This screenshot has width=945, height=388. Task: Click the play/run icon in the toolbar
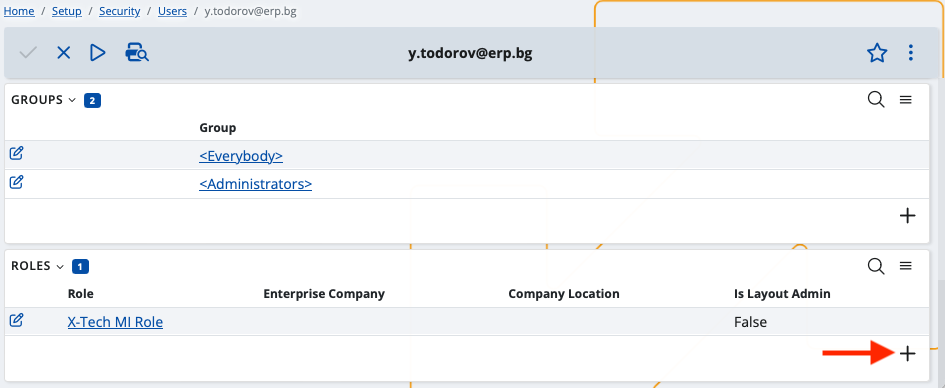pyautogui.click(x=98, y=53)
